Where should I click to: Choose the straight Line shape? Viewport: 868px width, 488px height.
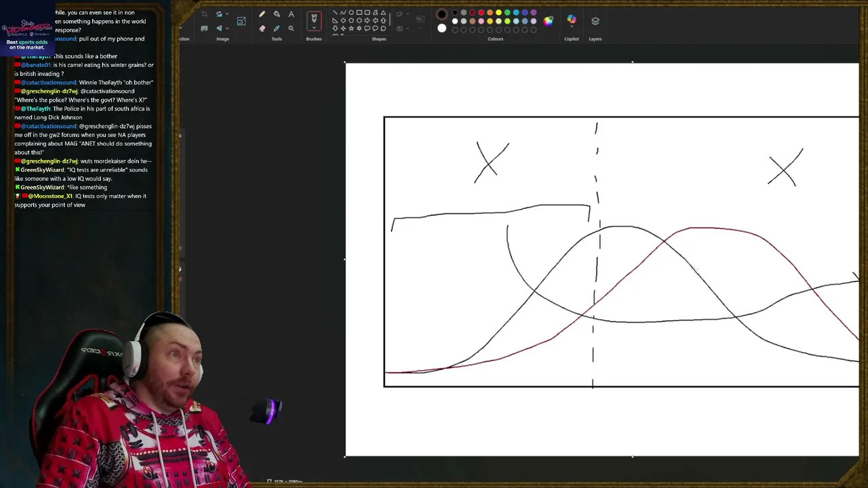coord(335,13)
